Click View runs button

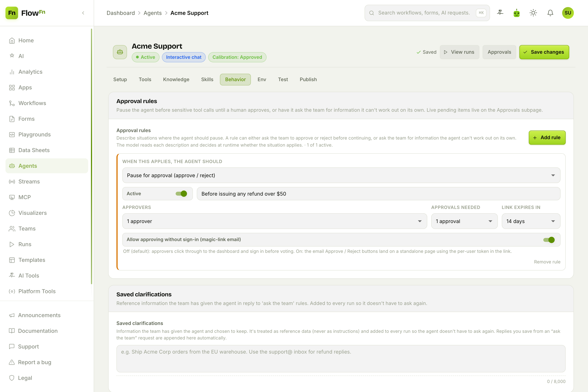pyautogui.click(x=459, y=52)
